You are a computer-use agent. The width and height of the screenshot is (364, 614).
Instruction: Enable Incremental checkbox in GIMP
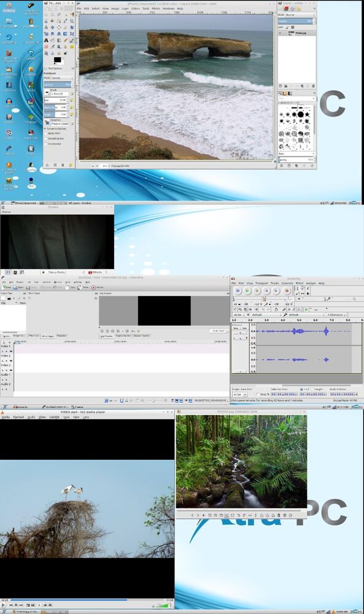pos(46,144)
